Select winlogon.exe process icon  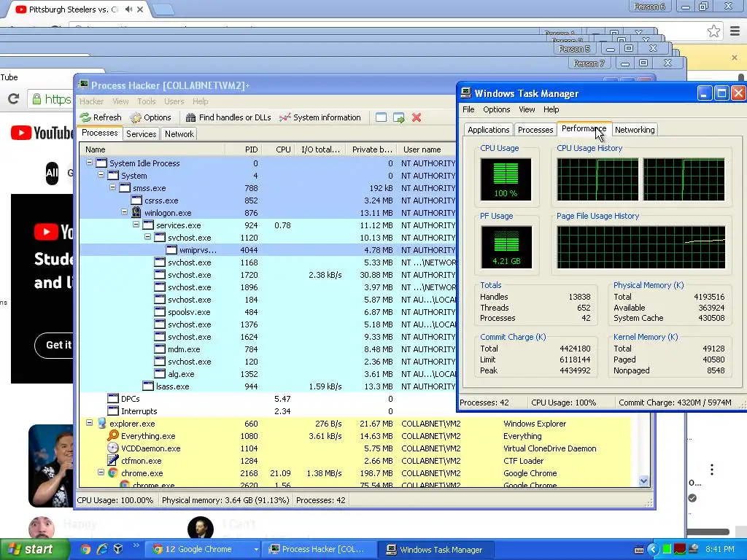(x=136, y=212)
